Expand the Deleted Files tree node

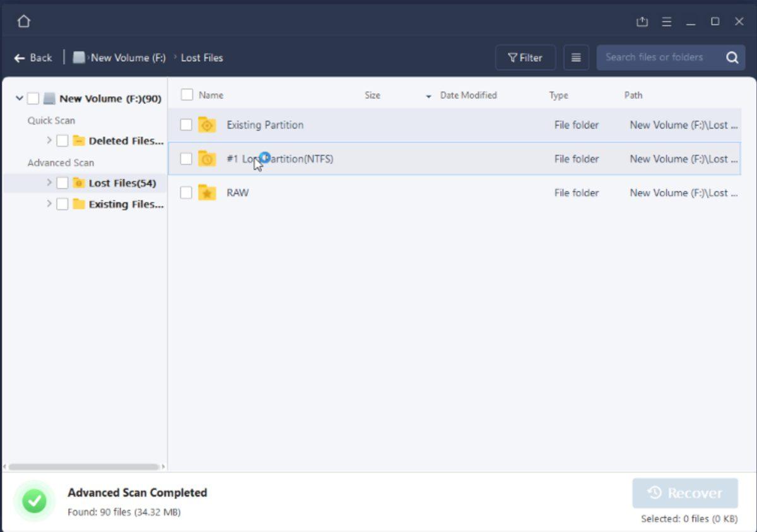coord(49,141)
